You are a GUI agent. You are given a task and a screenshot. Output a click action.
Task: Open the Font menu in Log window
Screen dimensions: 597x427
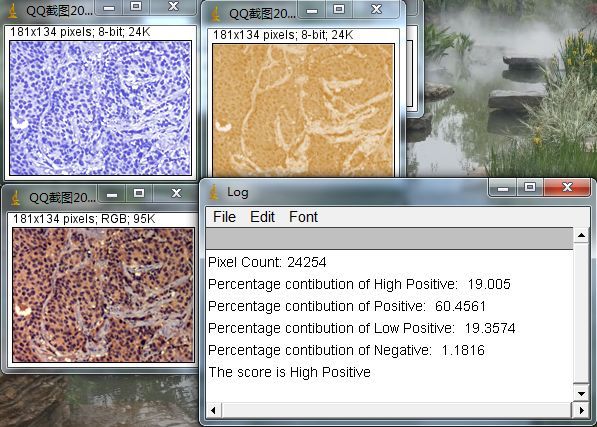[x=303, y=217]
